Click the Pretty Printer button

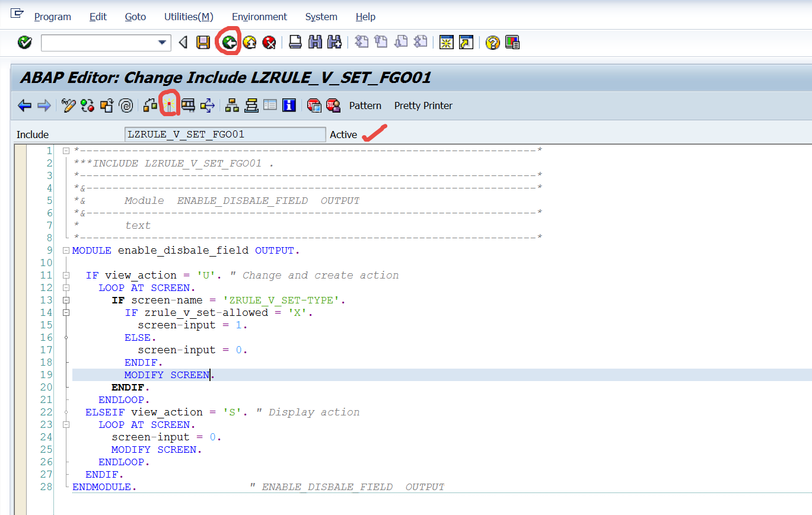(x=423, y=105)
